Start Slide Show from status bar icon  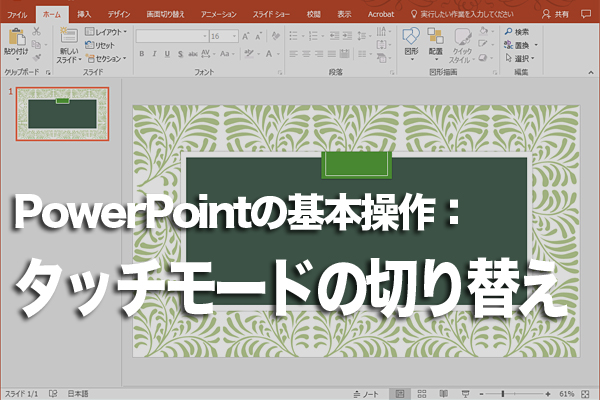coord(465,394)
